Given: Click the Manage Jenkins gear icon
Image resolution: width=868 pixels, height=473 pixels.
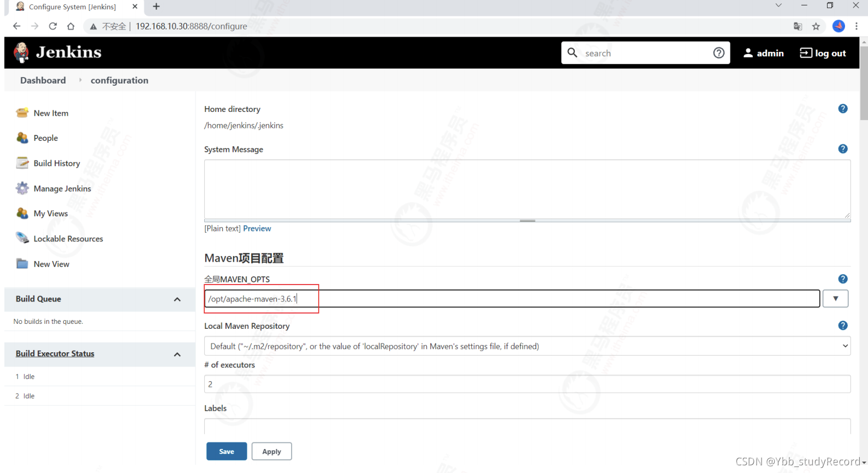Looking at the screenshot, I should click(22, 188).
